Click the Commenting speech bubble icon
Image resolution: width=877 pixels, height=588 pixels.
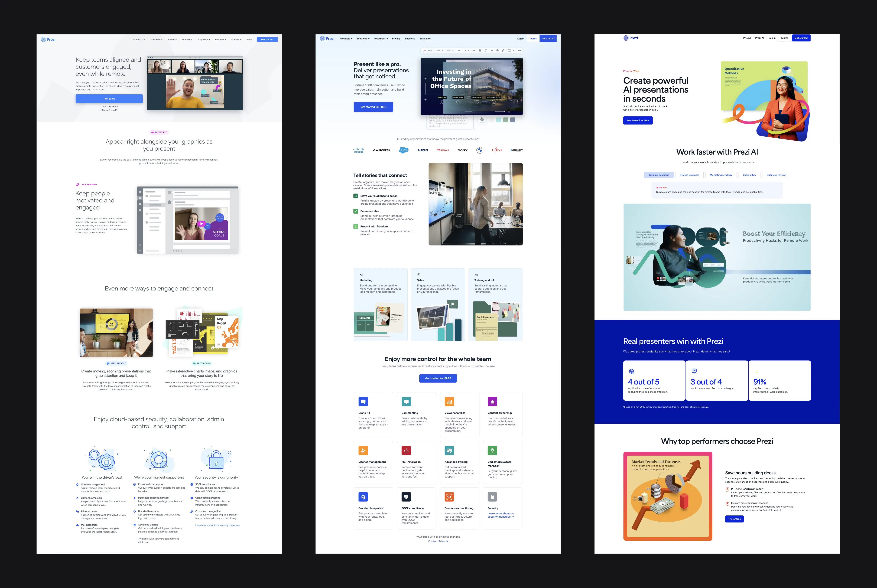(406, 402)
